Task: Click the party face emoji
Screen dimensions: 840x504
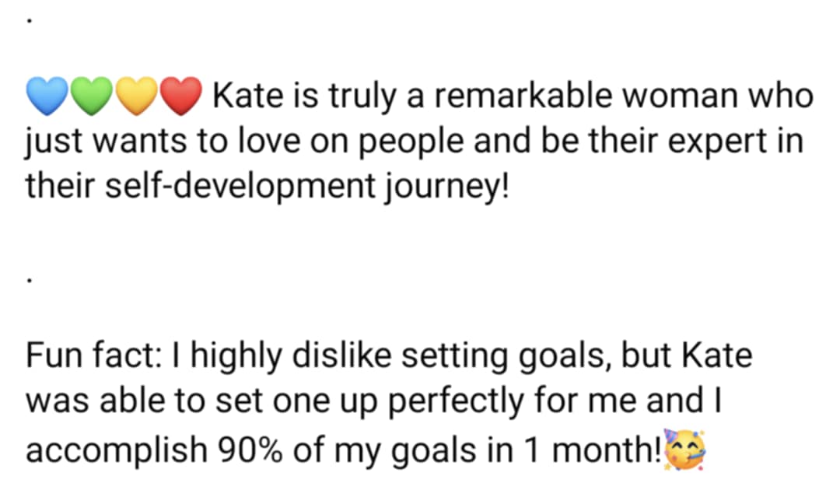Action: 684,450
